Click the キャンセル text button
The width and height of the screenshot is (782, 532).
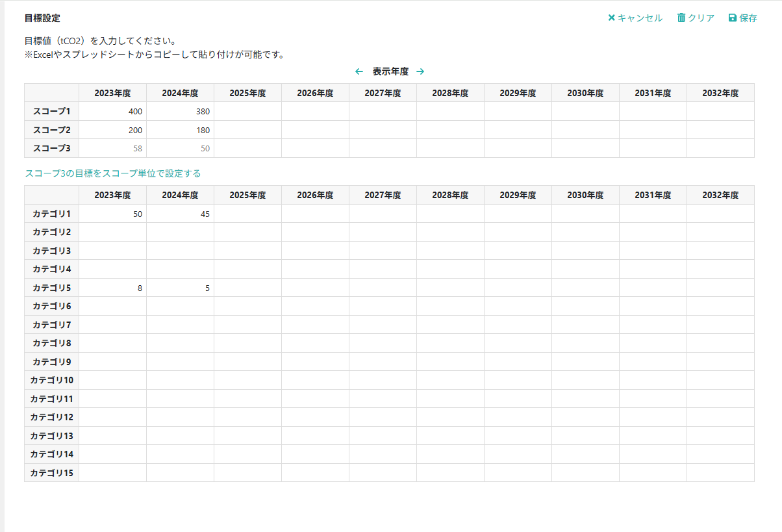pyautogui.click(x=640, y=18)
